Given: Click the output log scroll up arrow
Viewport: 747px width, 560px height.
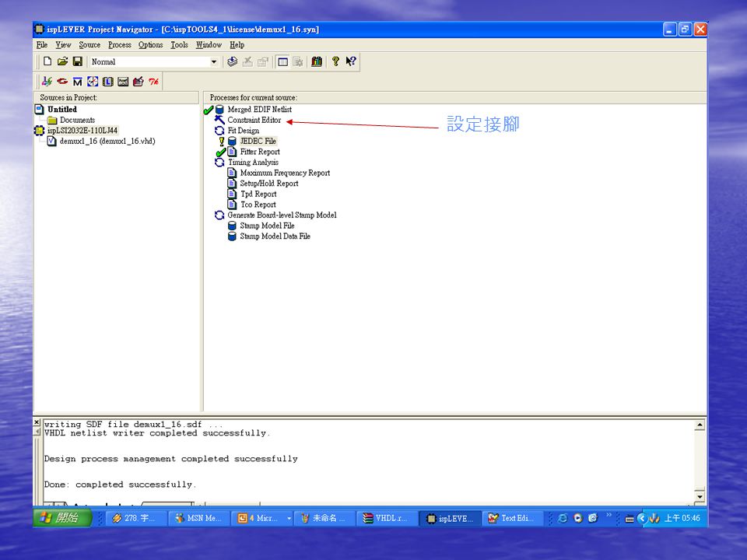Looking at the screenshot, I should [700, 425].
